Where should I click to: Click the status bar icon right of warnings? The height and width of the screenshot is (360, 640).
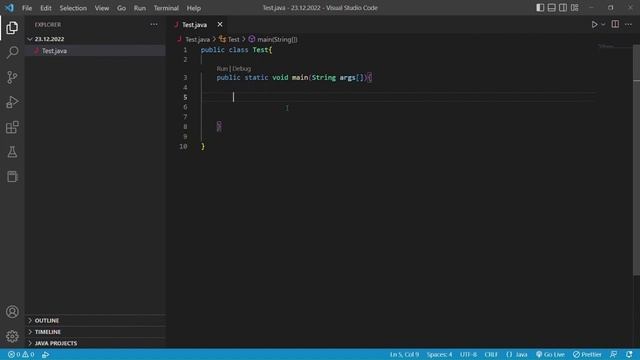tap(45, 354)
